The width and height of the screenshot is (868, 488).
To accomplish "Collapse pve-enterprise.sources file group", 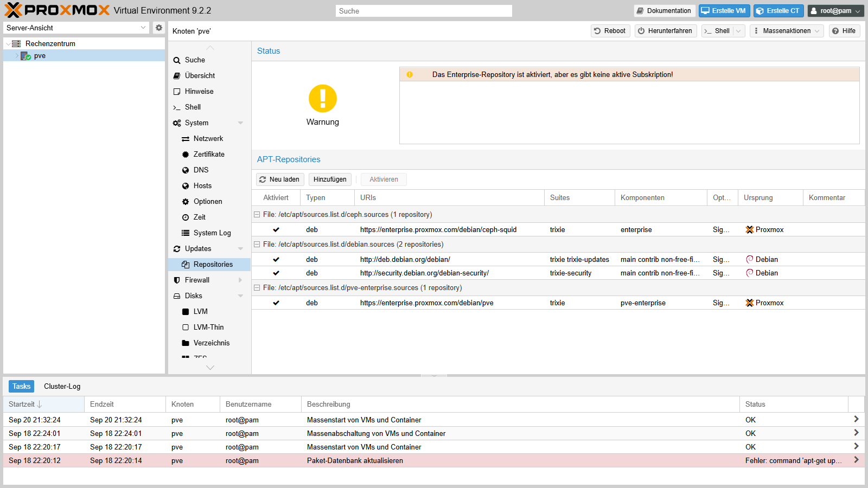I will (x=257, y=288).
